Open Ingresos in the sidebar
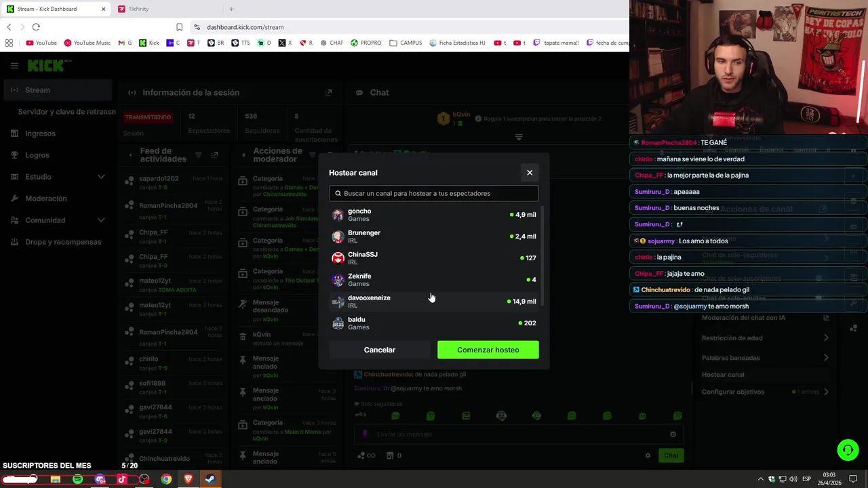 click(x=58, y=134)
